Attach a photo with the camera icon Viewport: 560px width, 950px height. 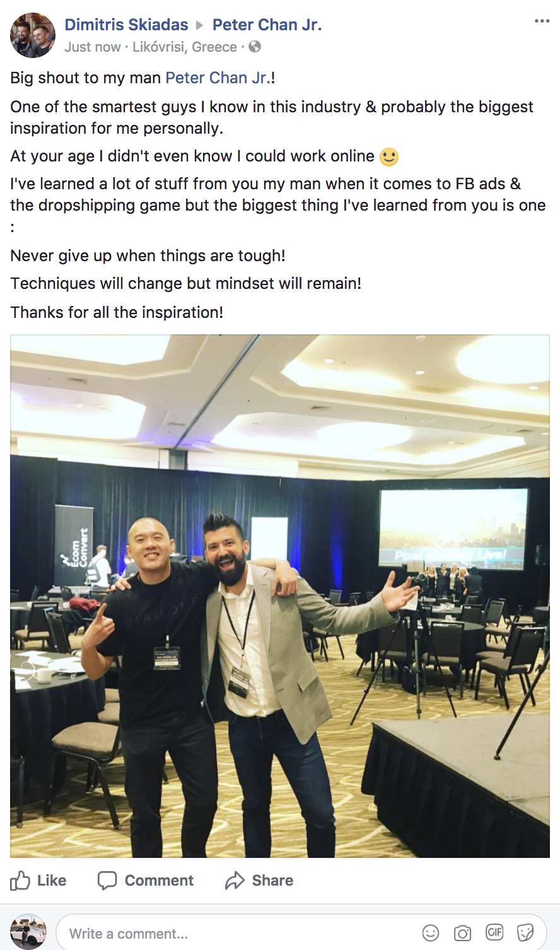tap(463, 933)
